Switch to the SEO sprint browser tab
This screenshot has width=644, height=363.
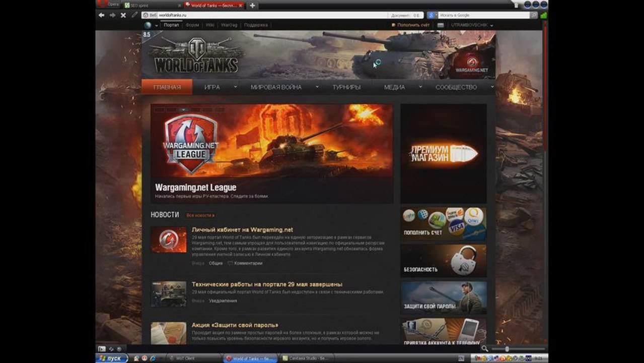click(152, 5)
